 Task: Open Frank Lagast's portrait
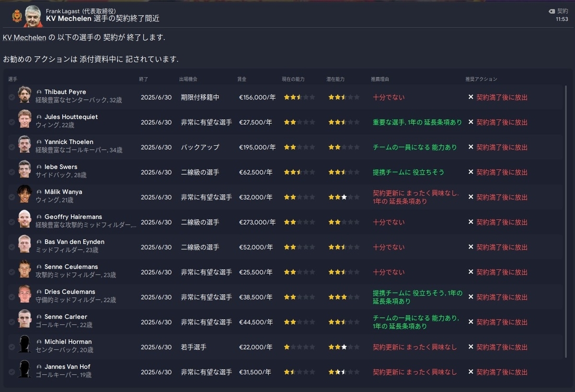[33, 16]
